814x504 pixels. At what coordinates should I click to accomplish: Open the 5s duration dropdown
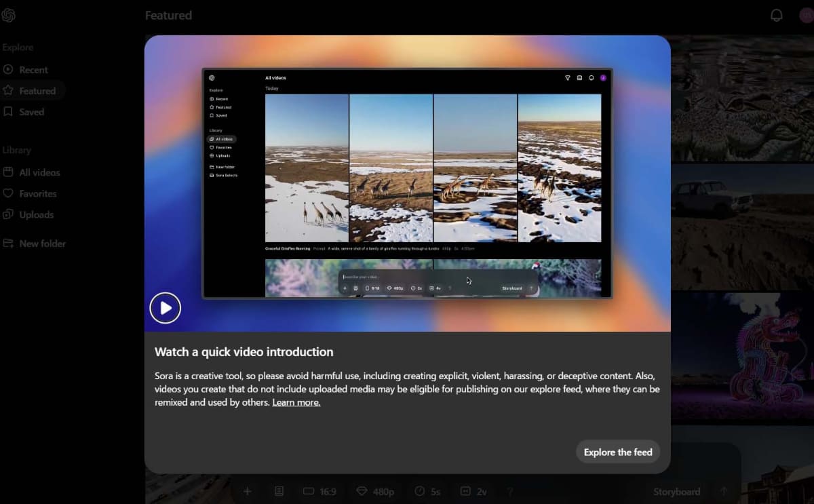[429, 492]
